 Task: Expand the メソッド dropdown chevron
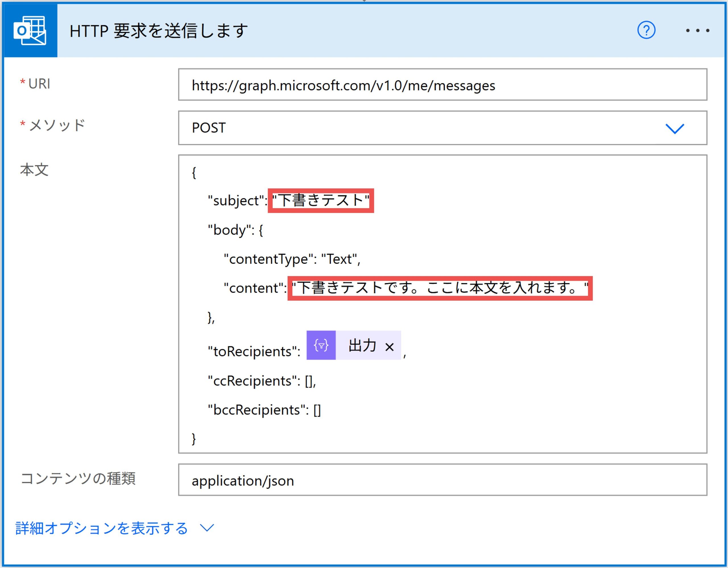674,128
